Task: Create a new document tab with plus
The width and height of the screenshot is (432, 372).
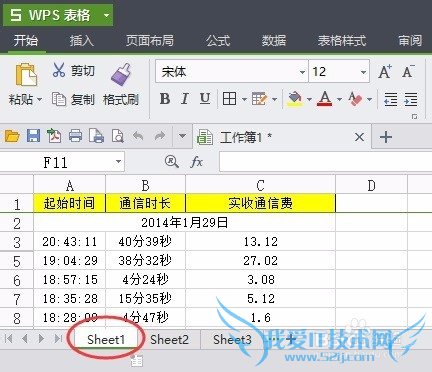Action: tap(386, 137)
